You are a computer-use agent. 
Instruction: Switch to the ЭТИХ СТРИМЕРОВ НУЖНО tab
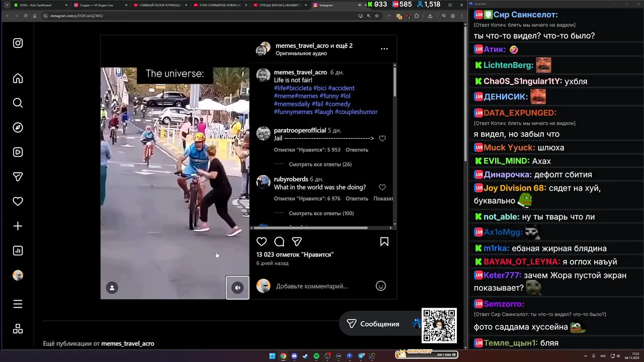(x=220, y=5)
